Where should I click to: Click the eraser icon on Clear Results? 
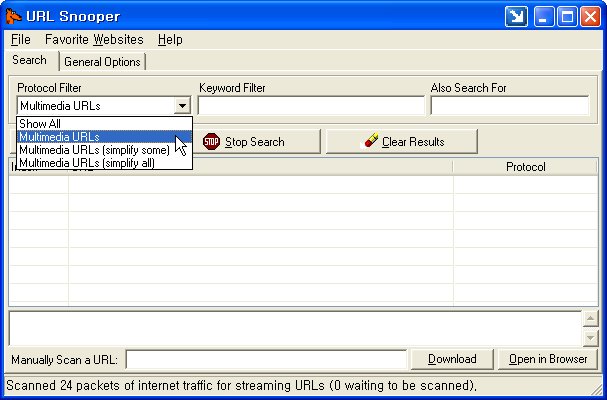[369, 141]
